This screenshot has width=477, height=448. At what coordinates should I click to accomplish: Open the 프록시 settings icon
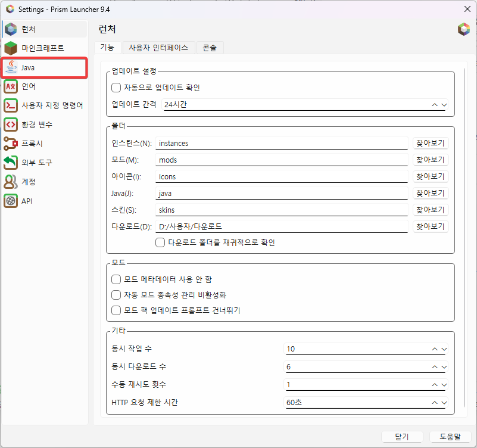[x=11, y=144]
